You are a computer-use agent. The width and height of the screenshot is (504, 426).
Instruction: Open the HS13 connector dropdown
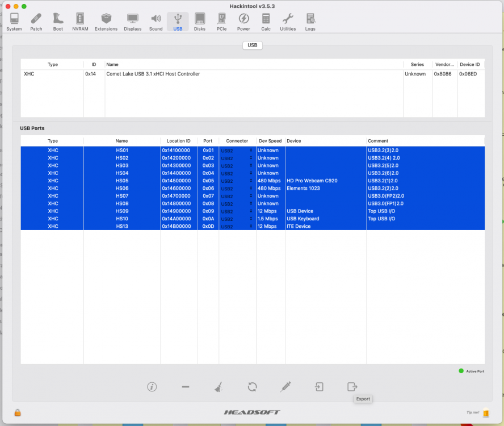(237, 227)
